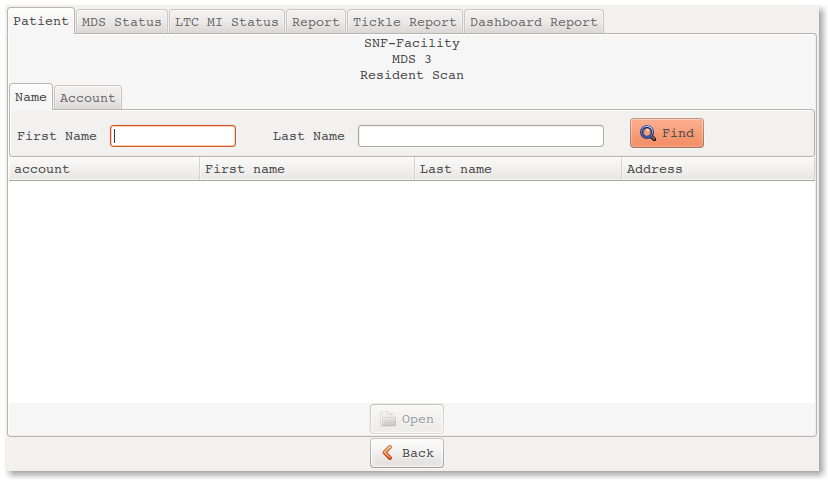Switch to the Patient tab
This screenshot has width=828, height=480.
[x=41, y=21]
